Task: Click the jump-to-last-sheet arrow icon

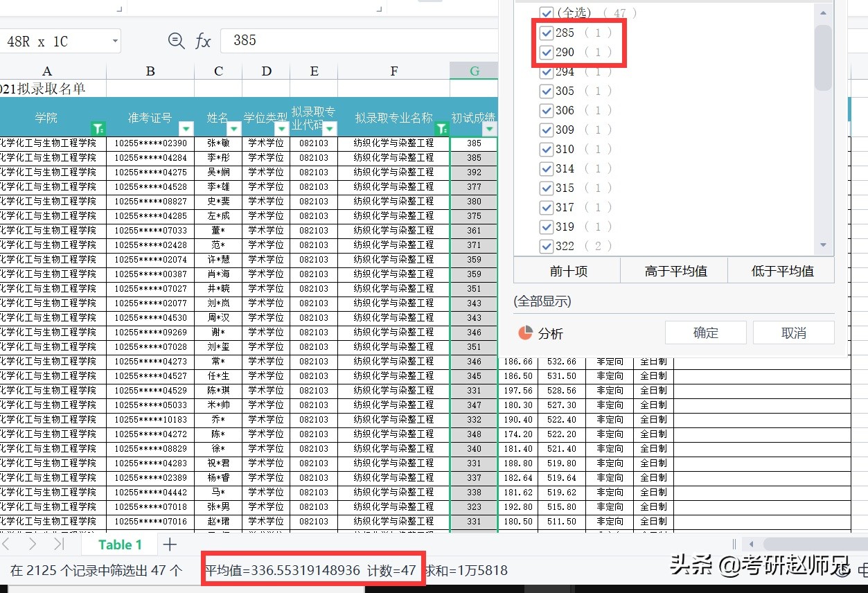Action: [59, 545]
